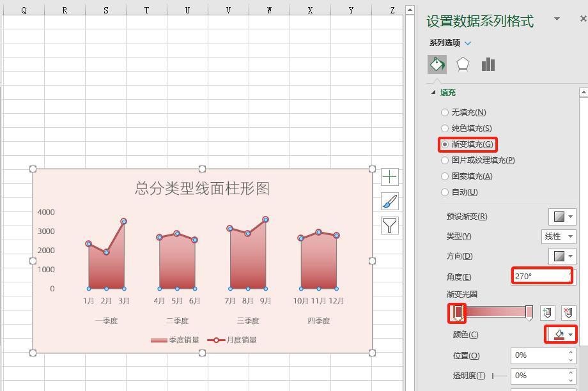The width and height of the screenshot is (588, 391).
Task: Select column S header
Action: 105,10
